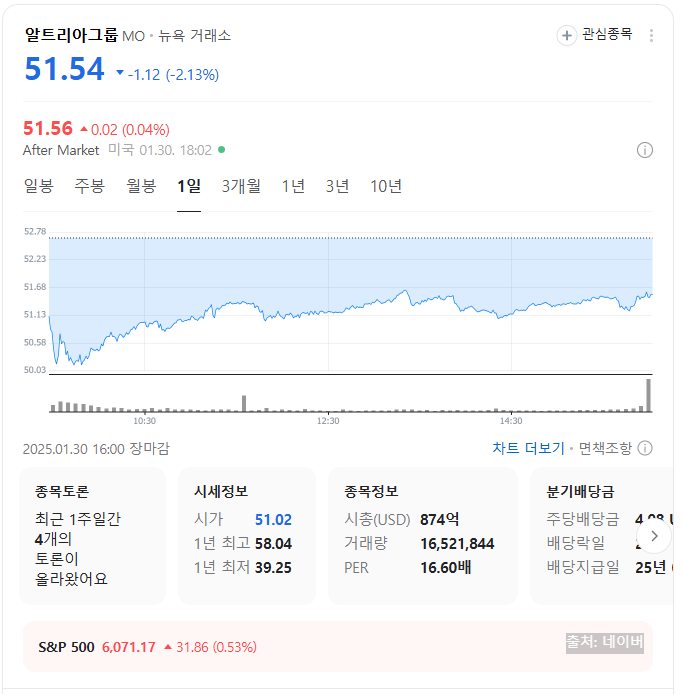Viewport: 684px width, 694px height.
Task: Open the 종목토론 card
Action: (93, 536)
